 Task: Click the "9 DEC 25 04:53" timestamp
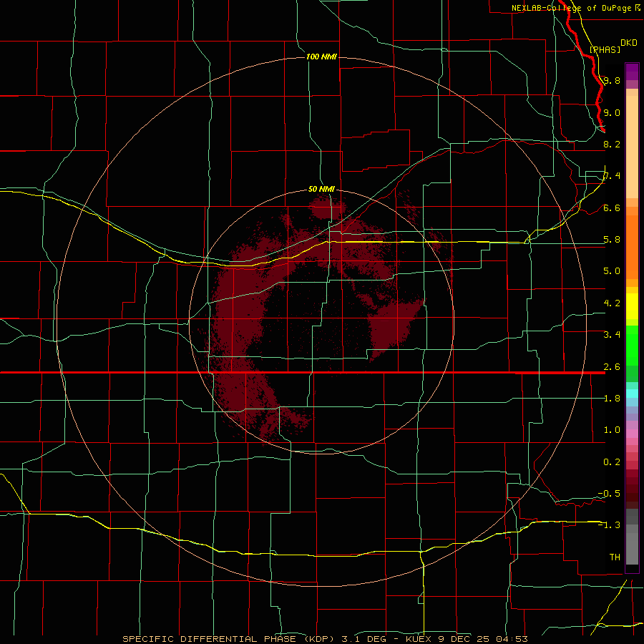[x=482, y=639]
